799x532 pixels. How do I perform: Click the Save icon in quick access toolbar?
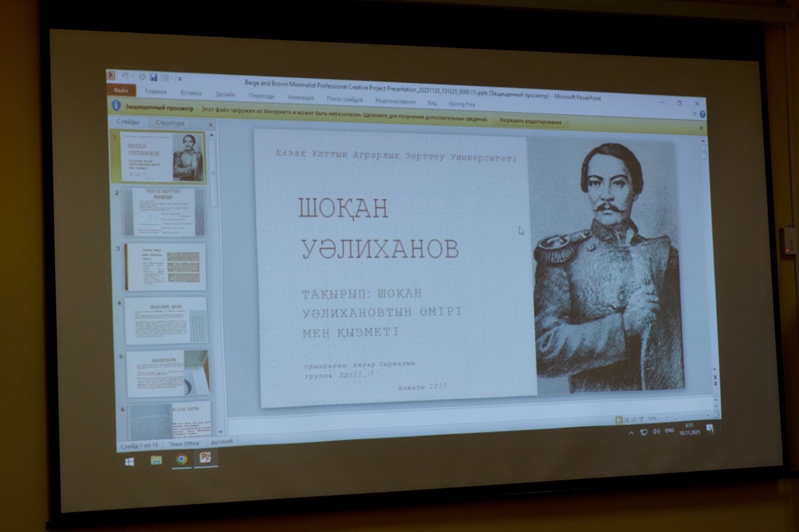coord(154,77)
